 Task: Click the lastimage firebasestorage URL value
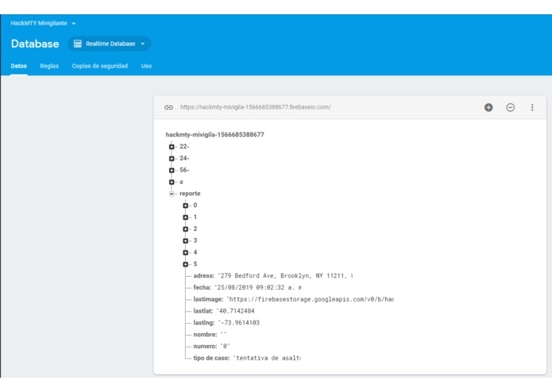coord(310,299)
